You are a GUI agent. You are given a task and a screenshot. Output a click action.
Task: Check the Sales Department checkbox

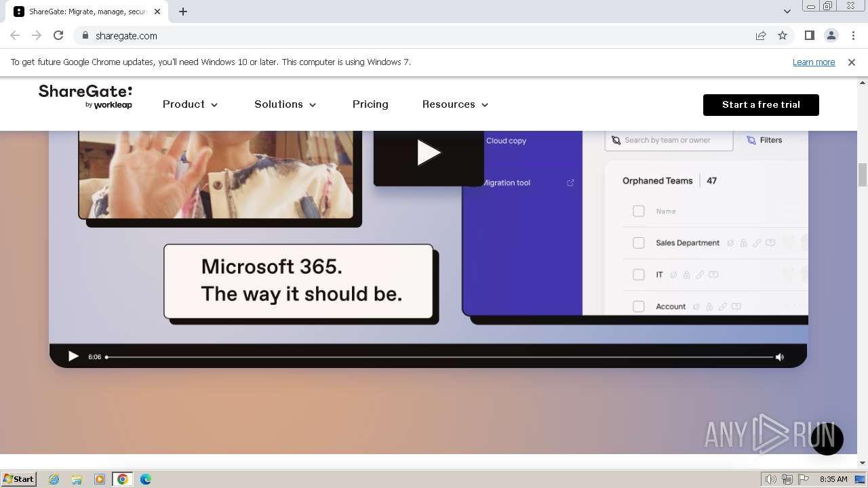pos(639,243)
